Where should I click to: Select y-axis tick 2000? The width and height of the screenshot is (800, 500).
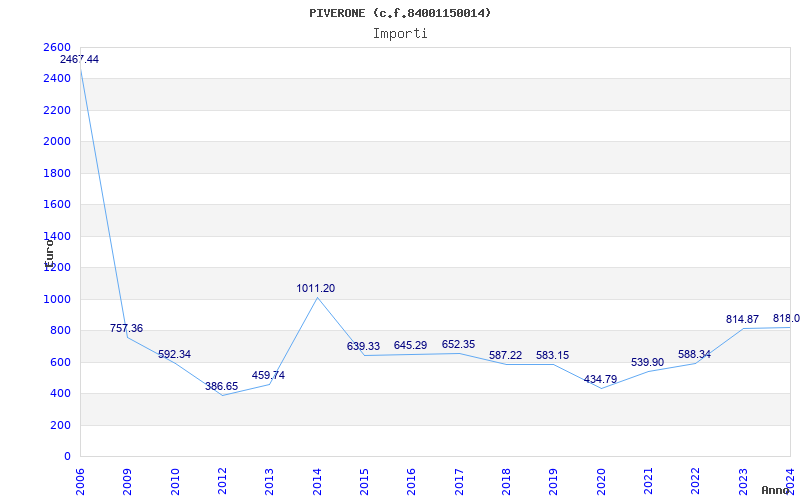point(57,141)
